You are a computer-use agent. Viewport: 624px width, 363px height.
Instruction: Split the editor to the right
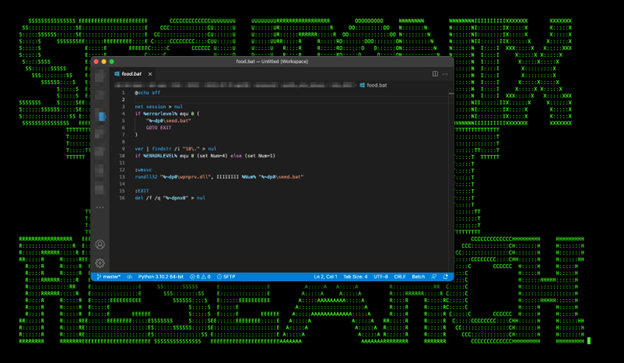(435, 74)
